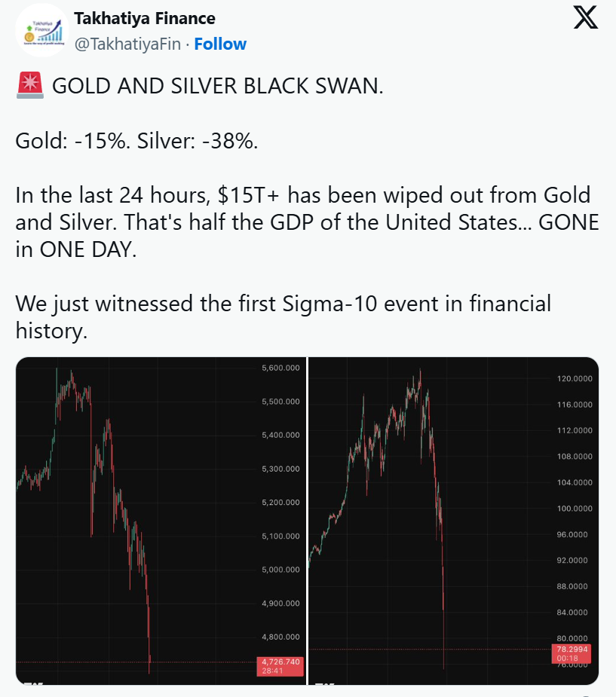616x697 pixels.
Task: Click the 'Gold: -15%. Silver: -38%.' line
Action: [136, 141]
